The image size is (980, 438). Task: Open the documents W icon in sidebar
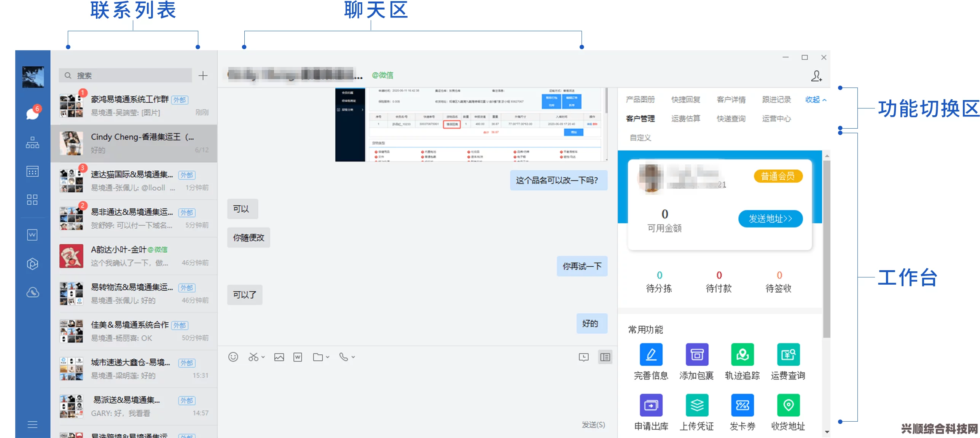point(32,235)
